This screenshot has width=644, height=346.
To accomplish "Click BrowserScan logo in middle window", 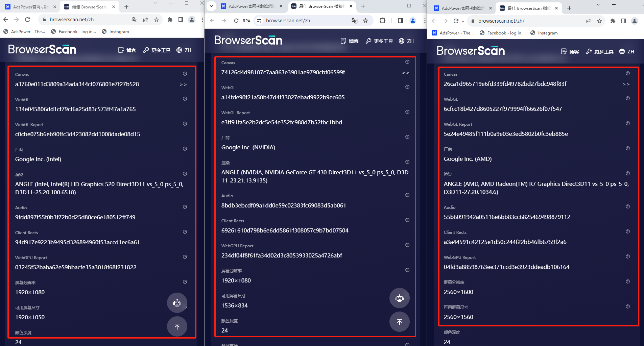I will tap(248, 40).
